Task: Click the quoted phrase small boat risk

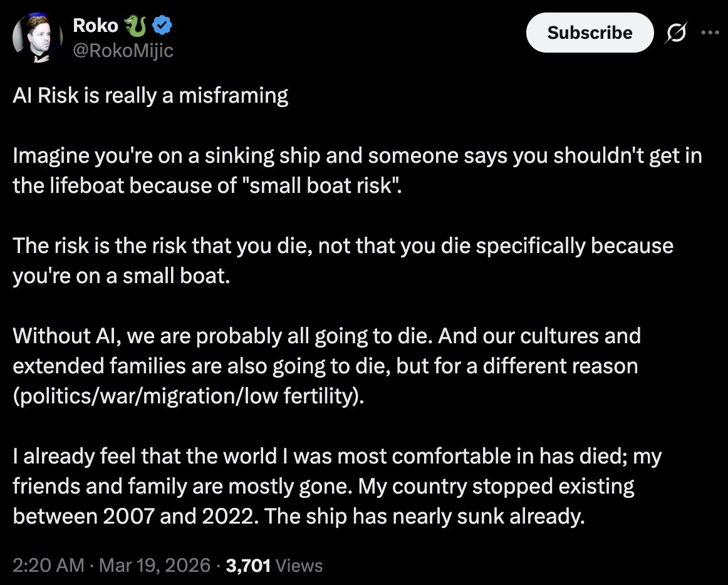Action: (320, 185)
